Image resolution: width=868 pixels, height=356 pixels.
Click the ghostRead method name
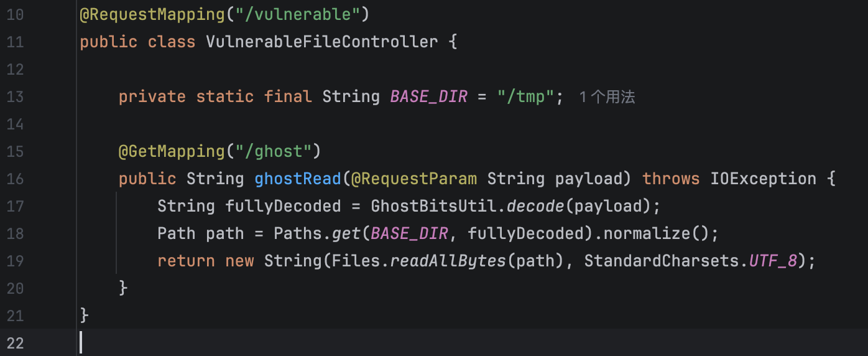click(x=297, y=179)
